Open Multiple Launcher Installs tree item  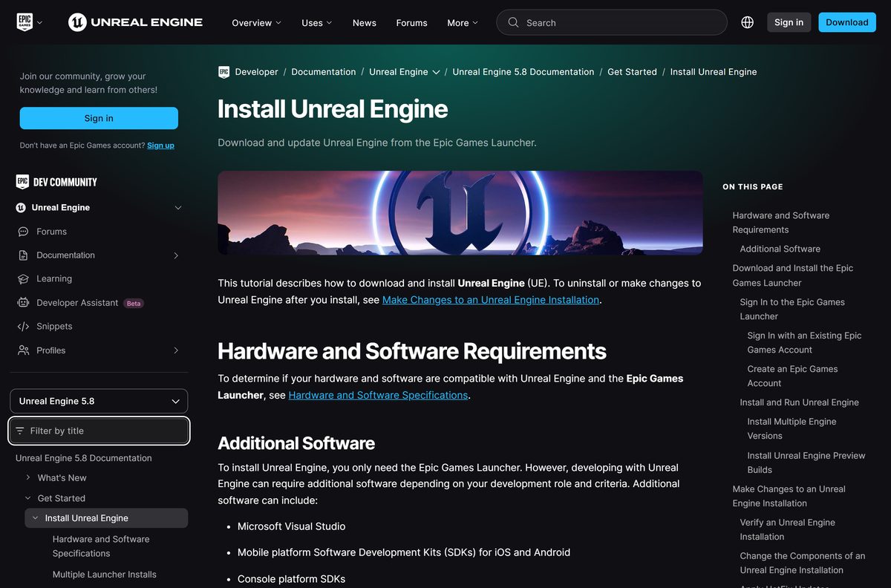pyautogui.click(x=104, y=575)
